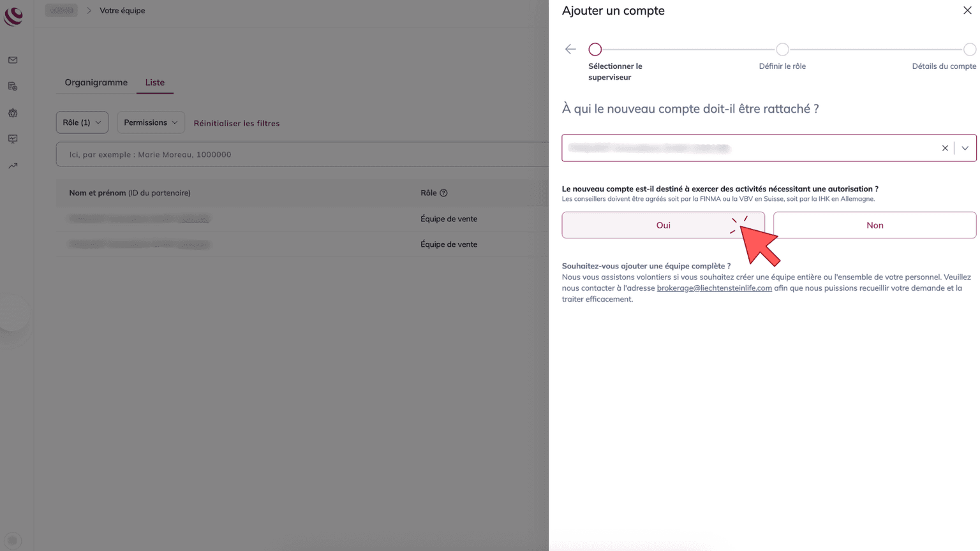Open the team people icon in sidebar
Image resolution: width=980 pixels, height=551 pixels.
pos(13,113)
